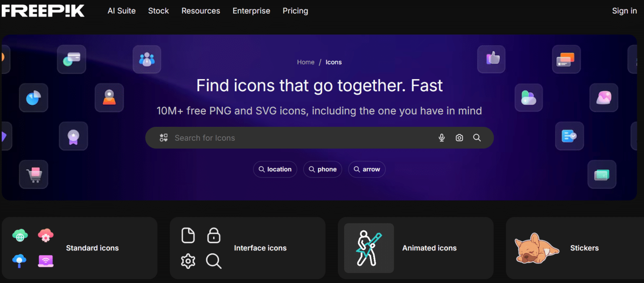644x283 pixels.
Task: Click the shopping cart icon tile
Action: [33, 174]
